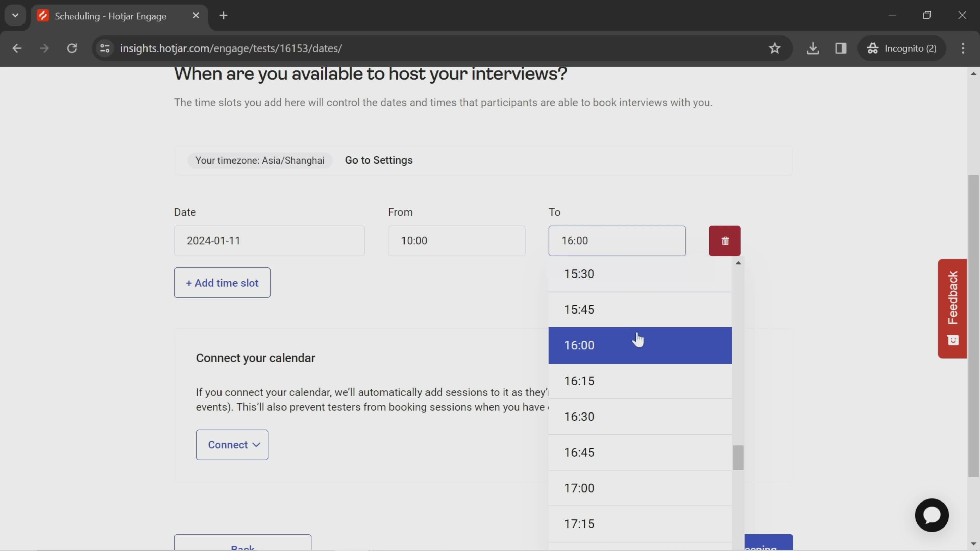Click the delete time slot icon
Image resolution: width=980 pixels, height=551 pixels.
click(725, 241)
